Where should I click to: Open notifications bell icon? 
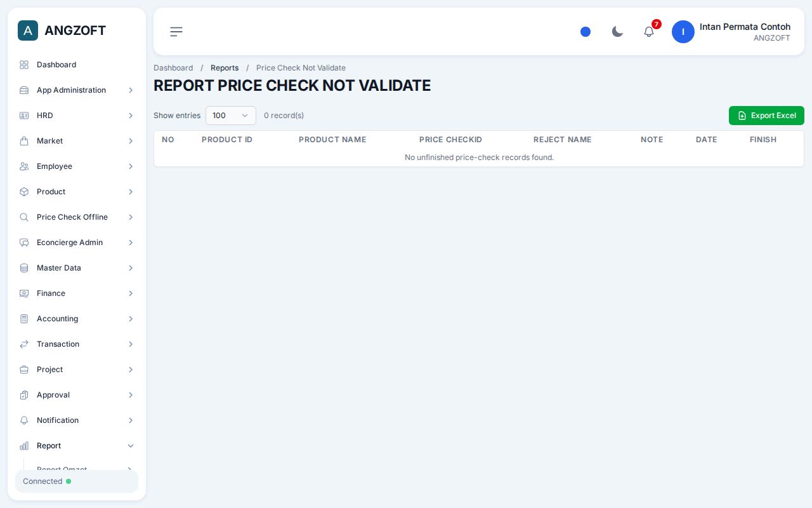649,32
